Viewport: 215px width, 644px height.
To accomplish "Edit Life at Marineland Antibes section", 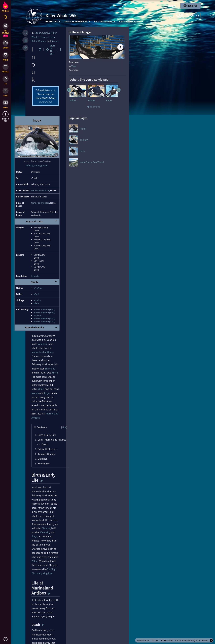I will coord(49,593).
